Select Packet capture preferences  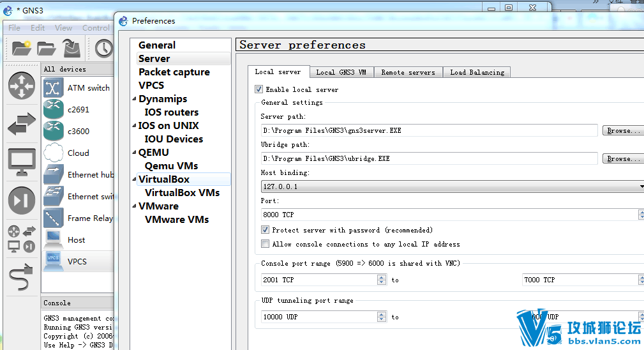[x=174, y=72]
